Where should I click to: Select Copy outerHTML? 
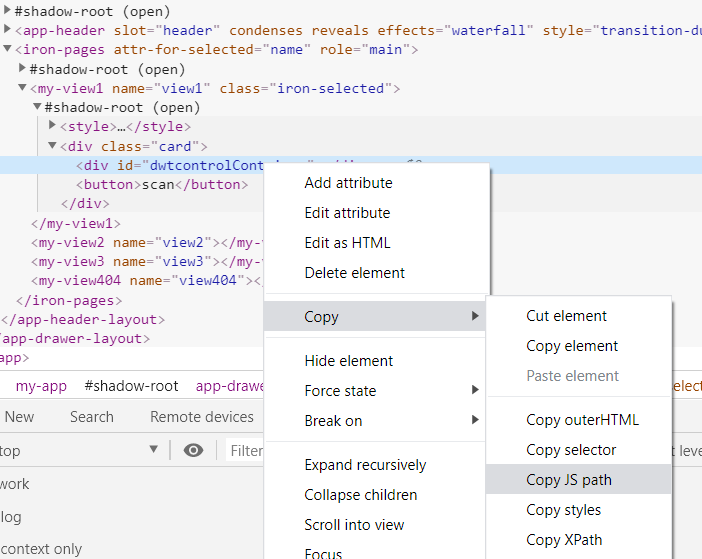click(582, 420)
